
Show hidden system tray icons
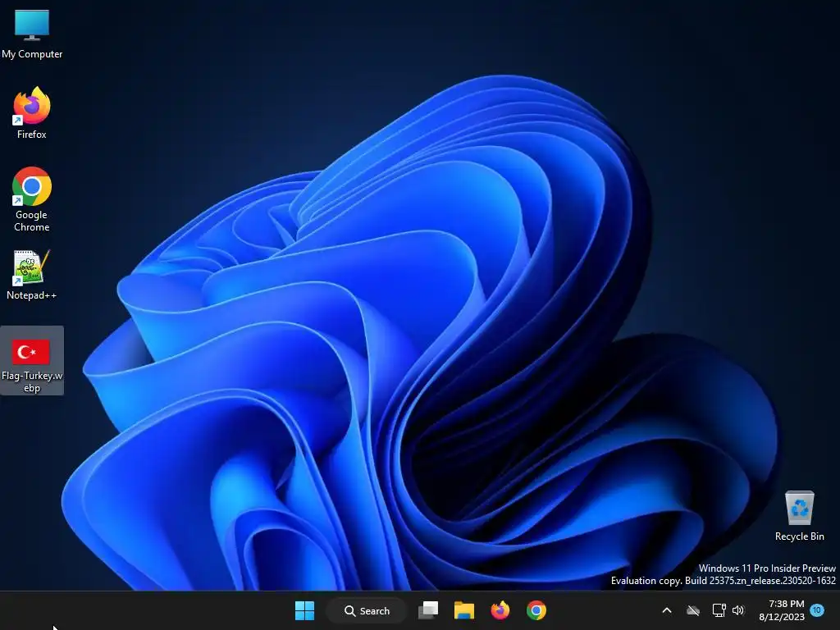[x=667, y=610]
